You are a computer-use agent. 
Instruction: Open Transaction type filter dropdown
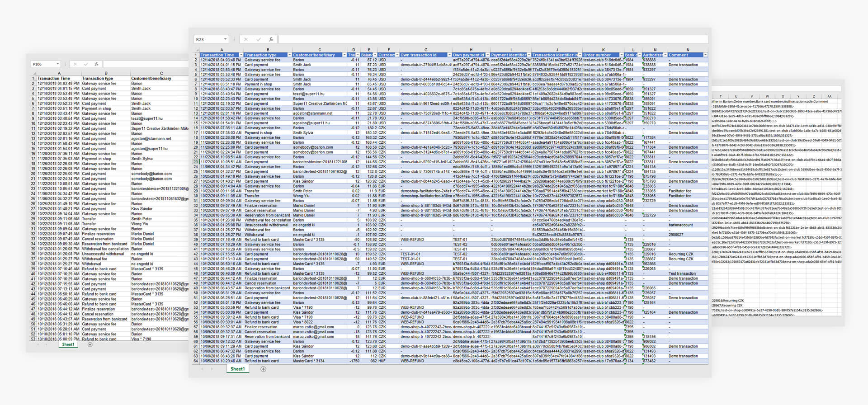[289, 55]
